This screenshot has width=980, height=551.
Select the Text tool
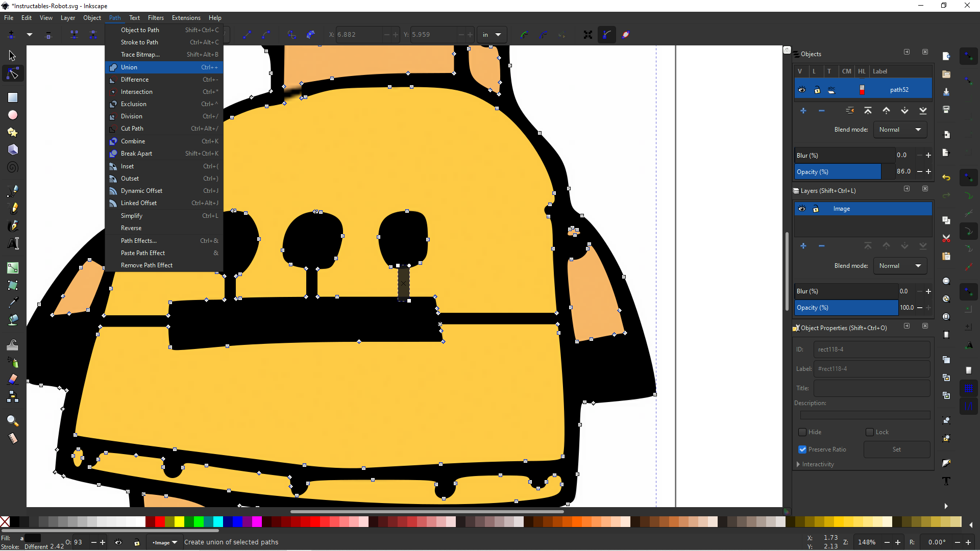(x=13, y=243)
